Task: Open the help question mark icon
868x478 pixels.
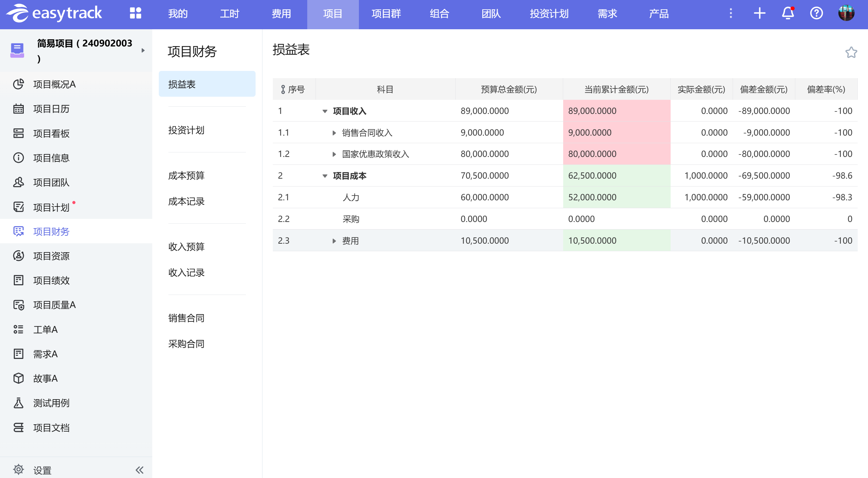Action: 816,13
